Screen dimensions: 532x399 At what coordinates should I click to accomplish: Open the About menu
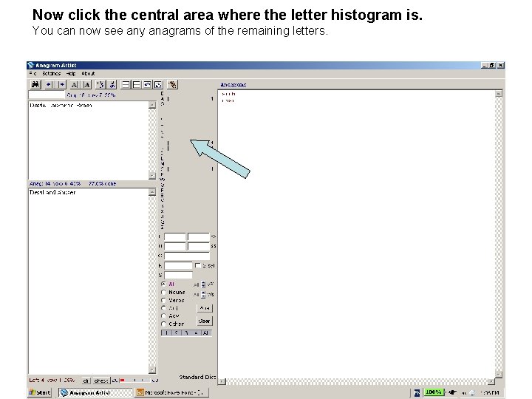pyautogui.click(x=88, y=73)
